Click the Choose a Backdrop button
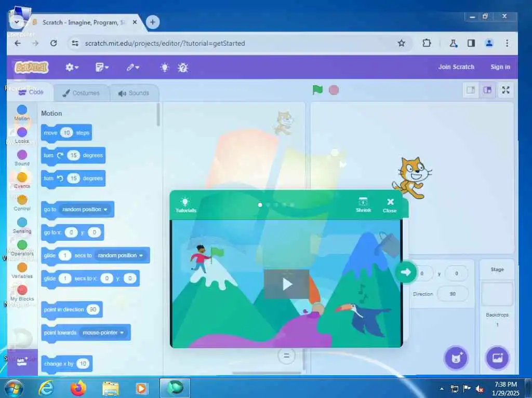 pyautogui.click(x=497, y=358)
